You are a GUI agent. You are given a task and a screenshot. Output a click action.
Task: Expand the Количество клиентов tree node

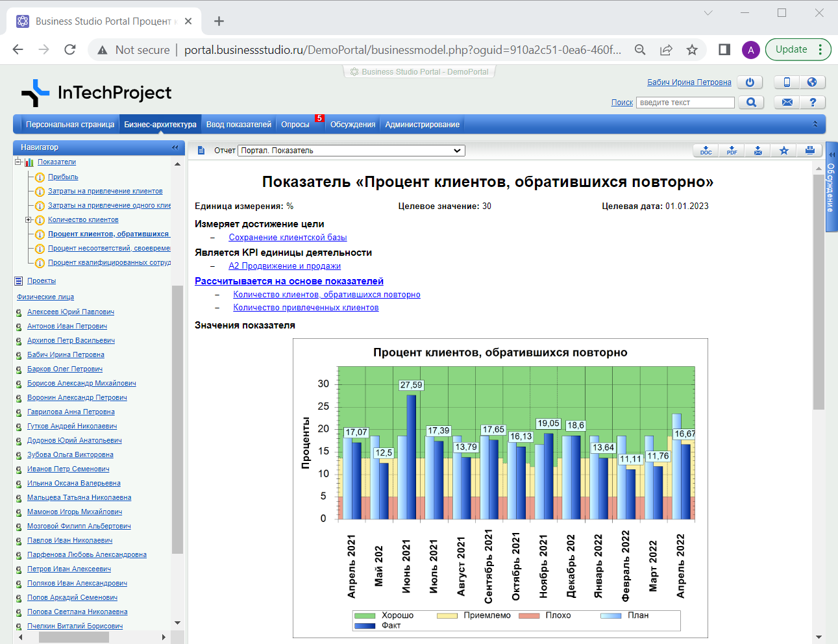(29, 220)
